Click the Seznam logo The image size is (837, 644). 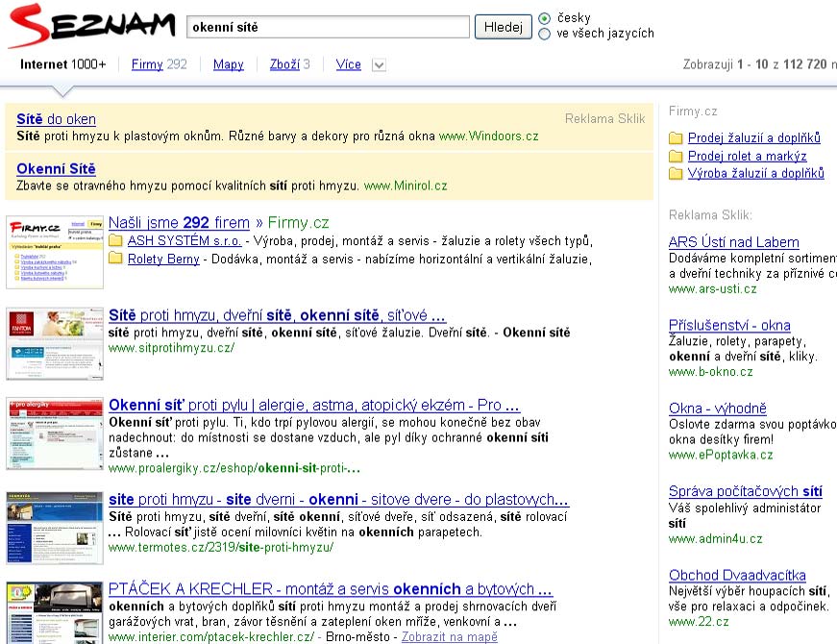[92, 26]
